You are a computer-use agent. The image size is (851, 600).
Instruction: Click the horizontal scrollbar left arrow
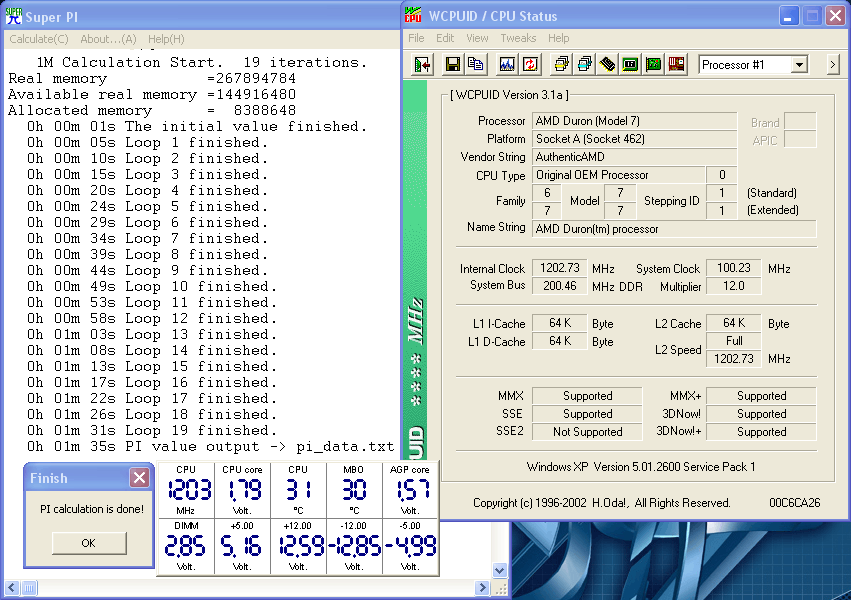click(13, 587)
